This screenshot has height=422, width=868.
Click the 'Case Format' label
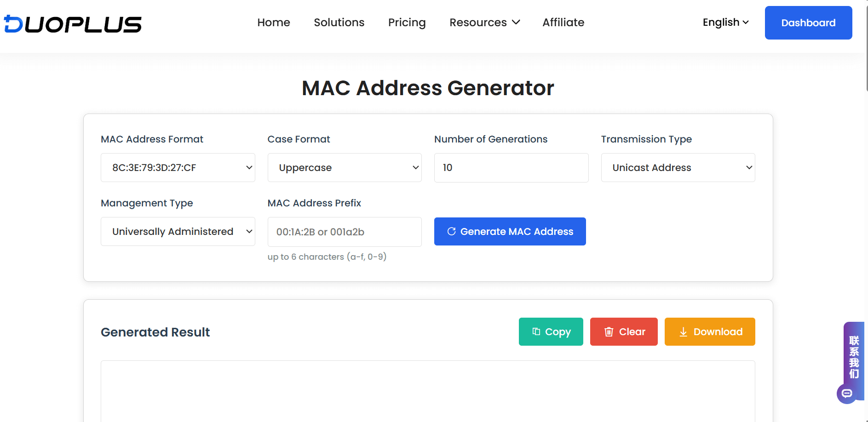[x=299, y=139]
